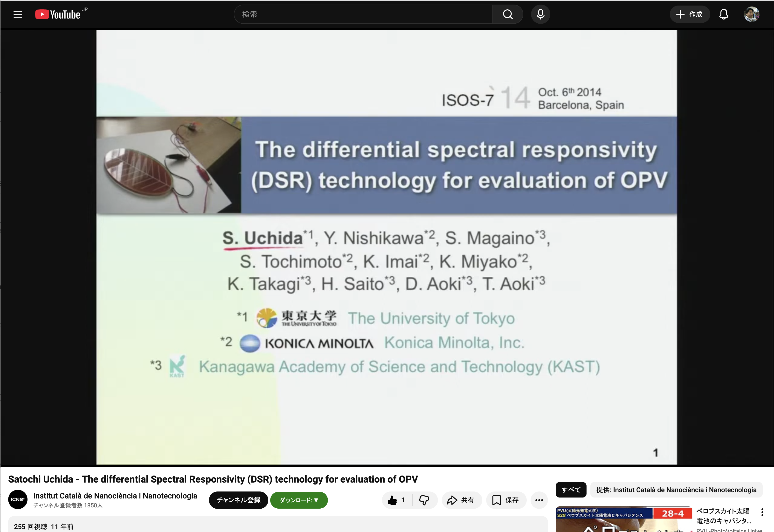The height and width of the screenshot is (532, 774).
Task: Select the すべて filter chip
Action: tap(571, 490)
